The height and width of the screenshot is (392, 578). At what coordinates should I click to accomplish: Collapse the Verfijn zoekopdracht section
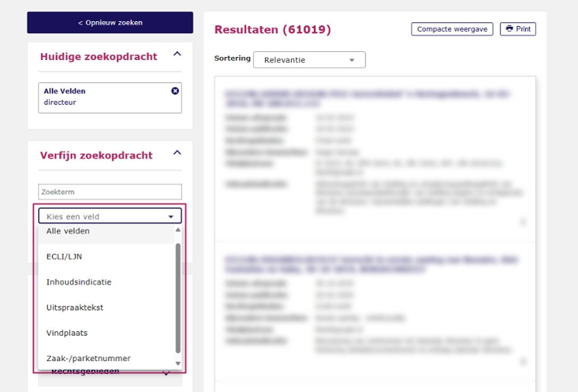pyautogui.click(x=177, y=153)
